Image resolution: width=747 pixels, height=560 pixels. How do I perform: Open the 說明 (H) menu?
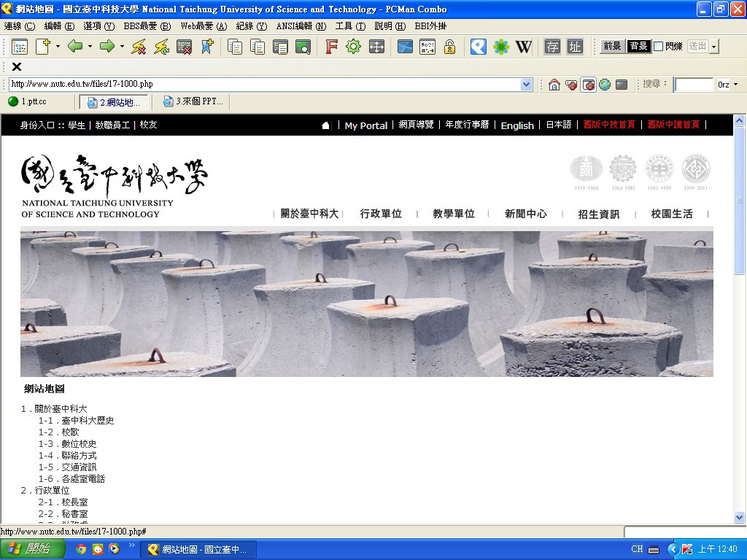coord(390,26)
